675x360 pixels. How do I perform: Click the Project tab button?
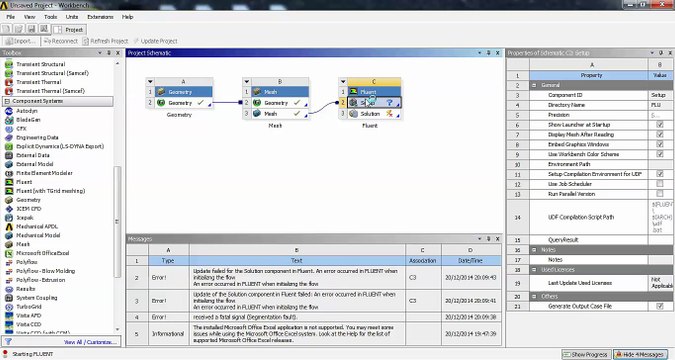coord(69,30)
